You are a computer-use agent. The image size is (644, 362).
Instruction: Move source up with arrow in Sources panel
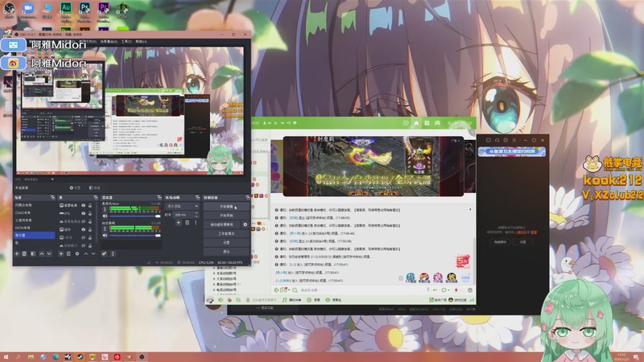[x=86, y=254]
